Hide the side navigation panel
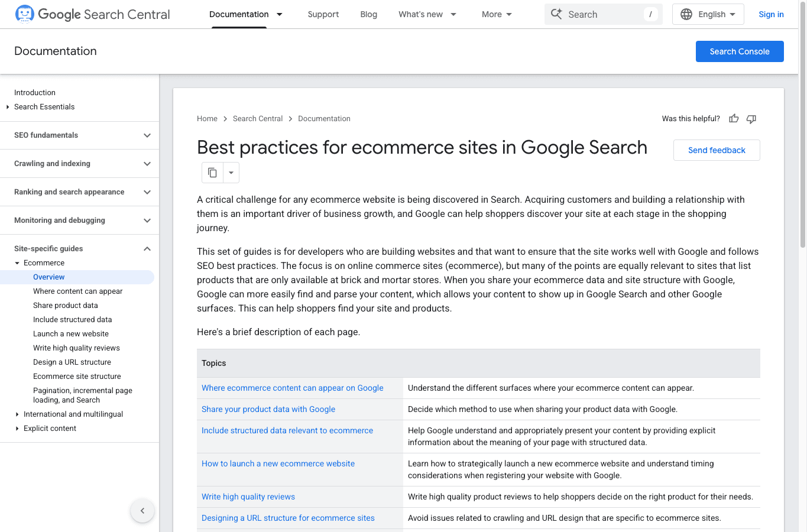Image resolution: width=807 pixels, height=532 pixels. click(142, 511)
